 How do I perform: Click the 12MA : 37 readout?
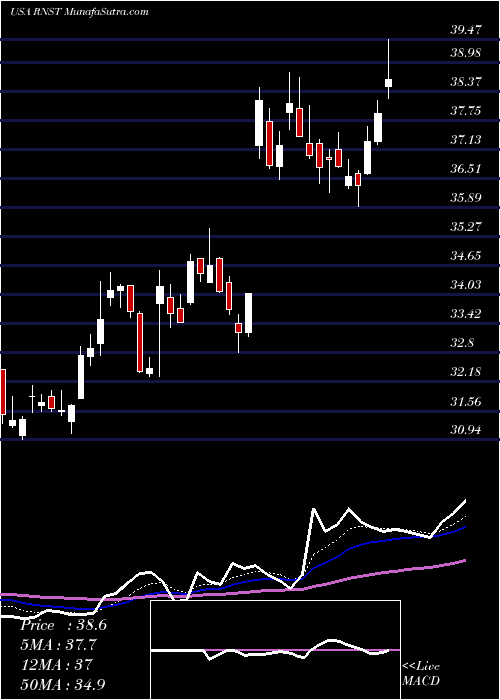(56, 665)
